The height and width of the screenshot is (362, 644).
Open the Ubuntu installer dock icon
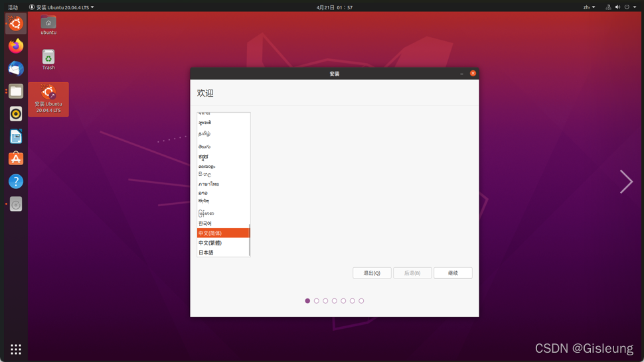point(16,23)
